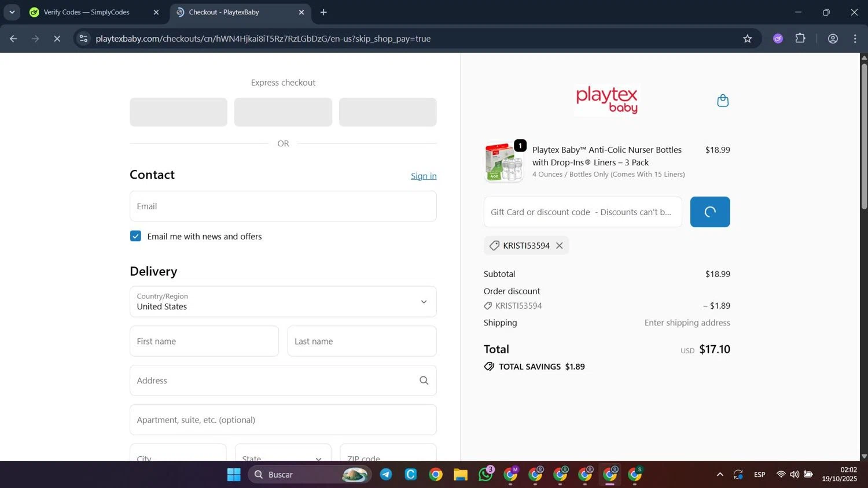Open WhatsApp from the taskbar
The image size is (868, 488).
click(486, 474)
